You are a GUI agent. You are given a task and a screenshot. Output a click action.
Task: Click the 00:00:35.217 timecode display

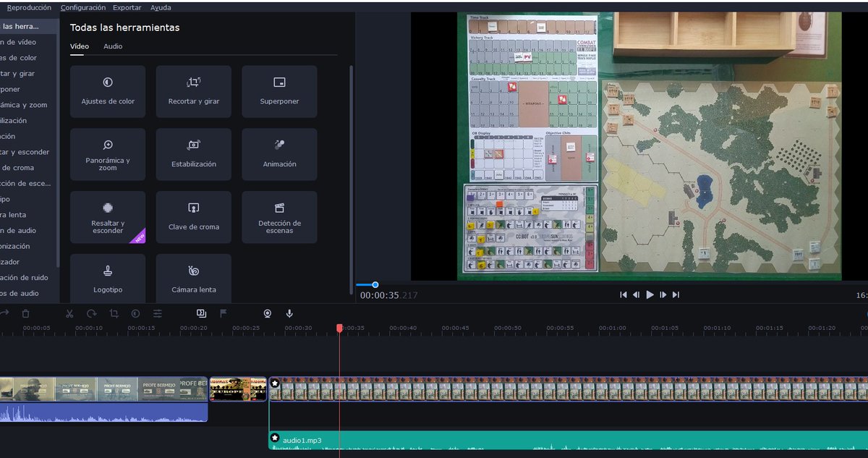point(388,295)
